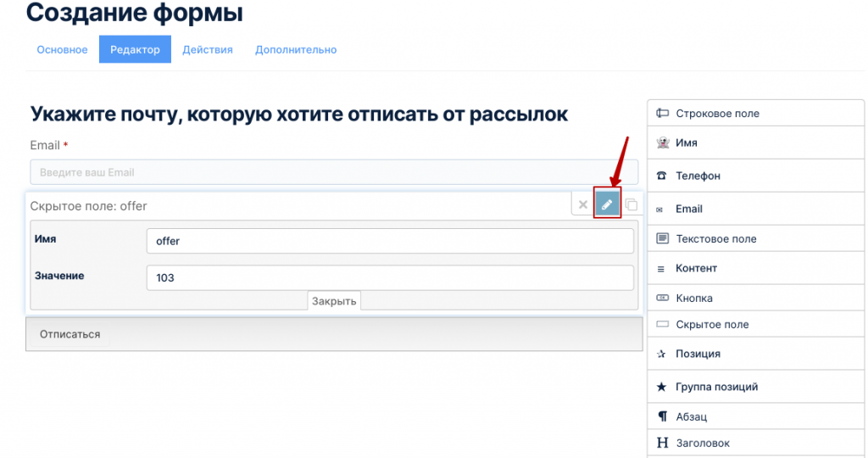Add the Телефон element to form
The height and width of the screenshot is (458, 868).
(x=755, y=176)
